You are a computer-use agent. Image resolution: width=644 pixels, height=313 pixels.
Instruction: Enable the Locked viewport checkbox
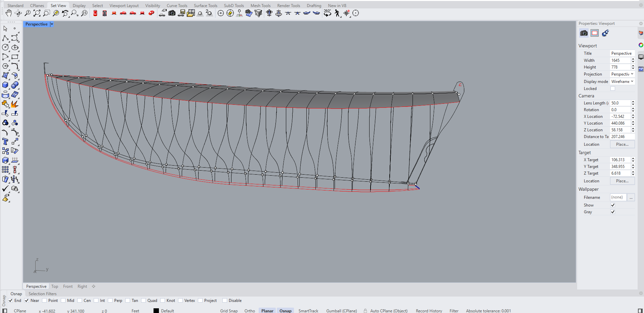point(613,89)
